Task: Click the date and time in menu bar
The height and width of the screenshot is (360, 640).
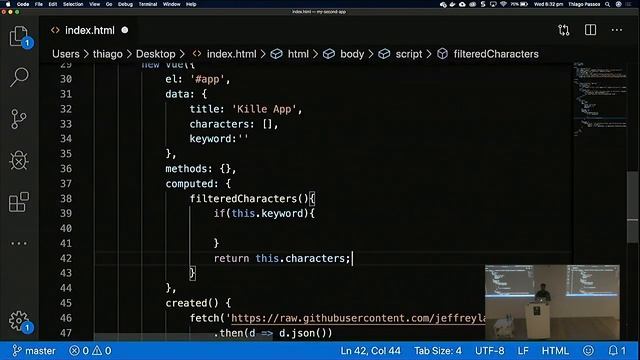Action: (x=548, y=4)
